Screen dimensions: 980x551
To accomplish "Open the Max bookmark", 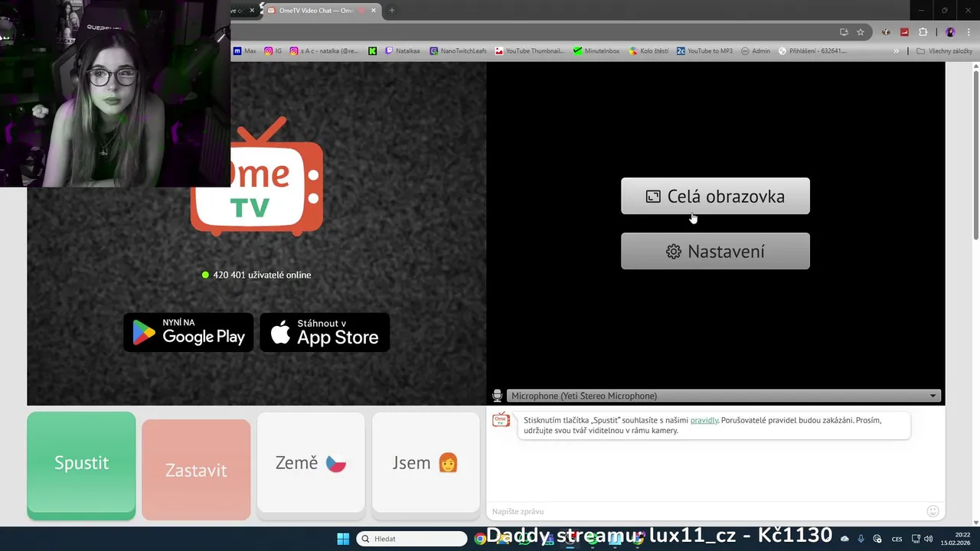I will (245, 51).
